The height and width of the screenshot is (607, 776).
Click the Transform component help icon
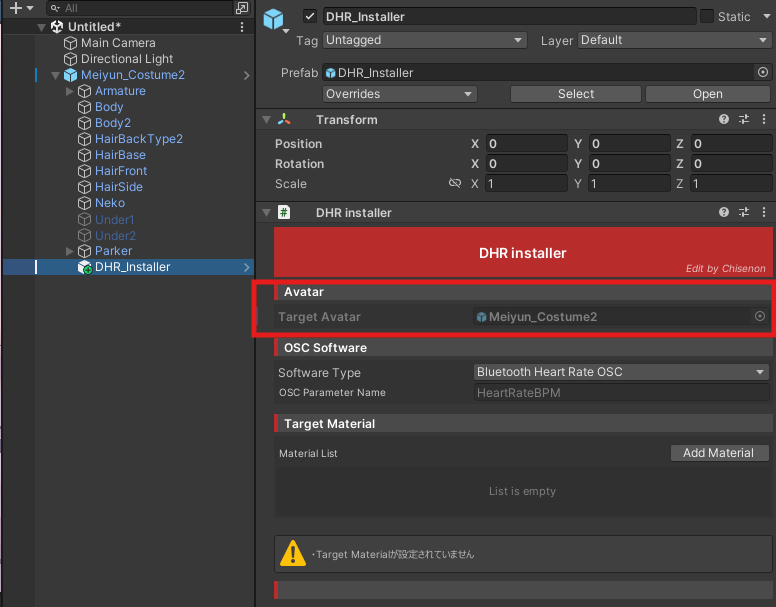click(x=724, y=120)
